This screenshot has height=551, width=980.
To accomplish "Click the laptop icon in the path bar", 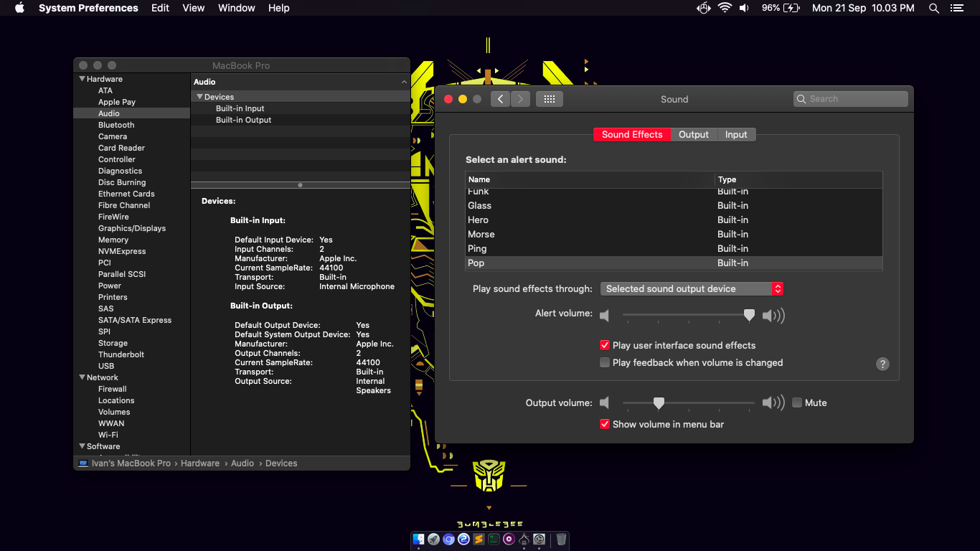I will 83,463.
